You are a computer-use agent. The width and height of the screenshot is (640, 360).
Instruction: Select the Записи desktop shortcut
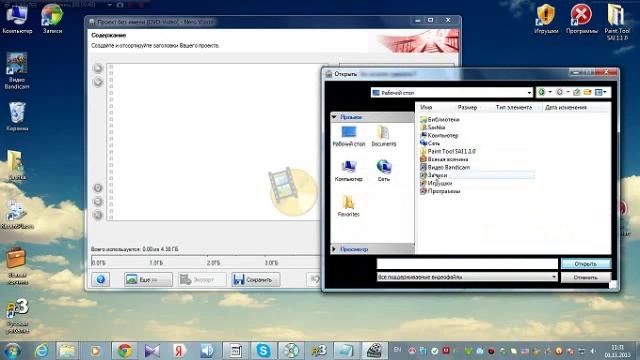52,19
